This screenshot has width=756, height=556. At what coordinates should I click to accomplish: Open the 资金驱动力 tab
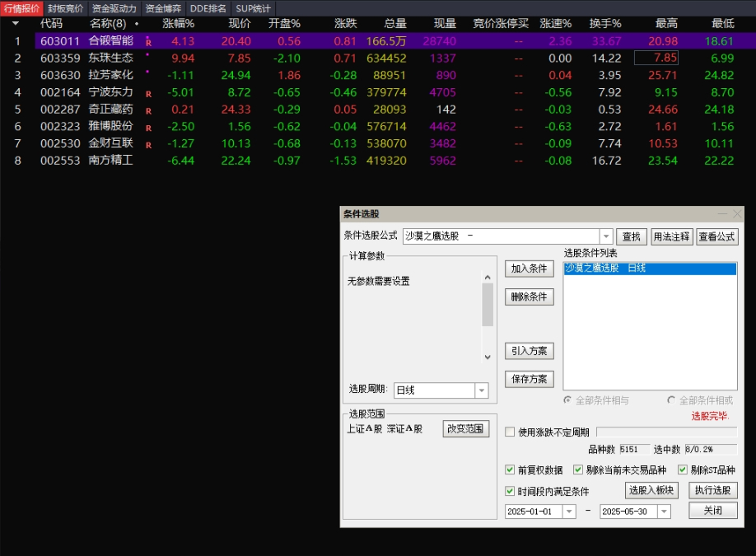(114, 8)
